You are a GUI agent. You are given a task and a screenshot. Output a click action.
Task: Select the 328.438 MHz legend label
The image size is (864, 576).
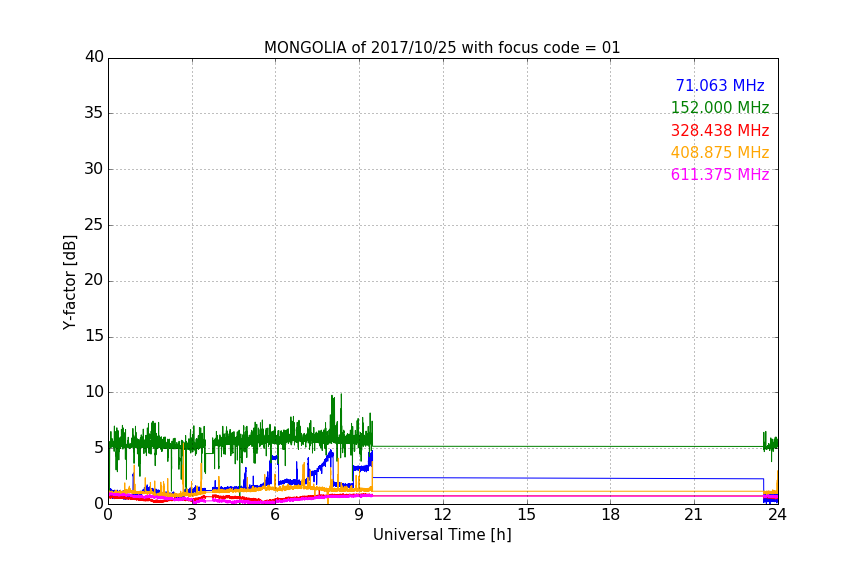coord(720,130)
